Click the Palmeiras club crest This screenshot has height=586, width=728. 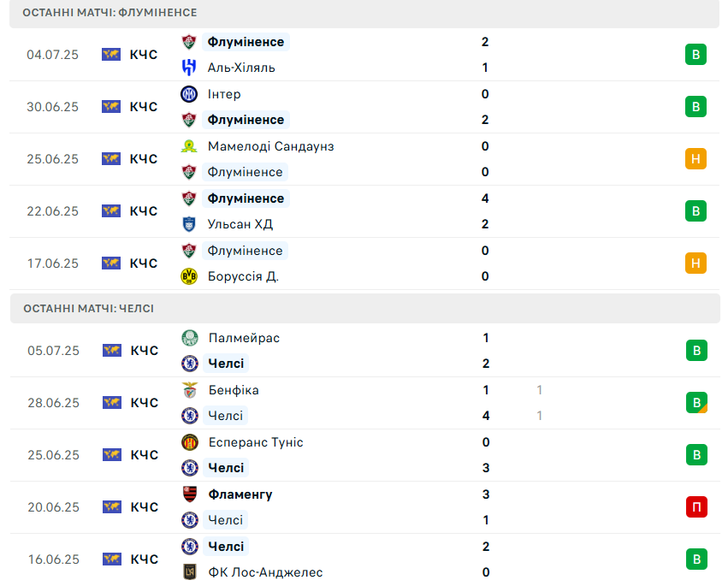click(x=190, y=338)
